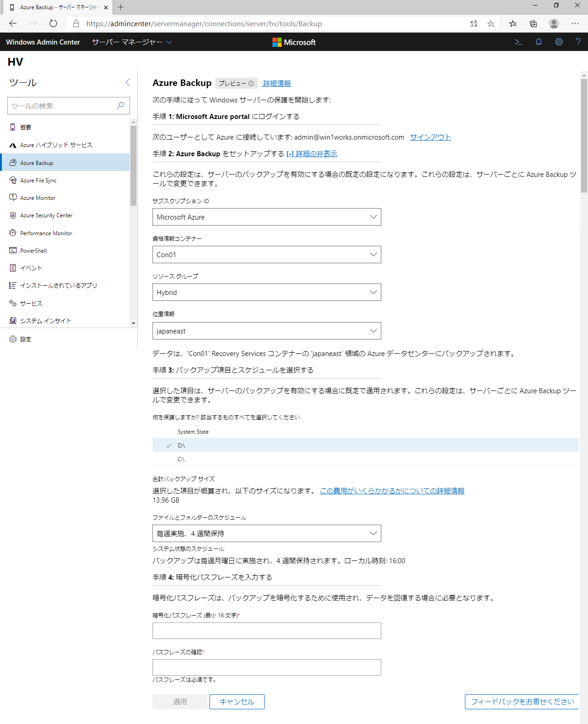The image size is (588, 724).
Task: Open the 資格情報コンテナー Con01 dropdown
Action: point(267,255)
